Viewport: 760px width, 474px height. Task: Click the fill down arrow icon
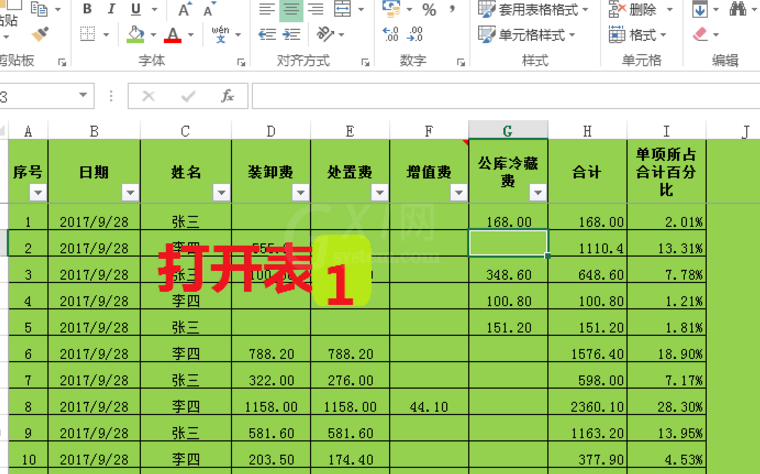pos(699,9)
